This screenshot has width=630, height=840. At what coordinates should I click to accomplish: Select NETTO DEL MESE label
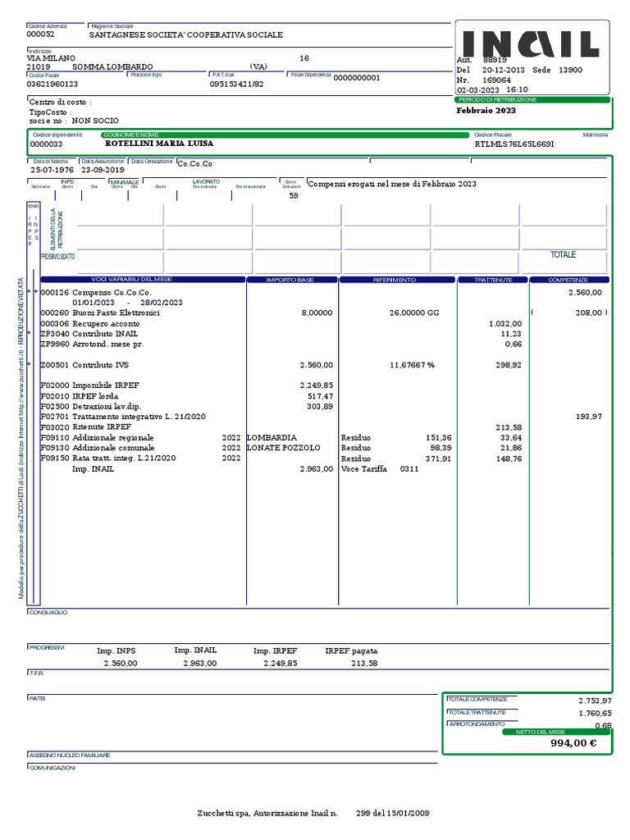click(x=541, y=732)
